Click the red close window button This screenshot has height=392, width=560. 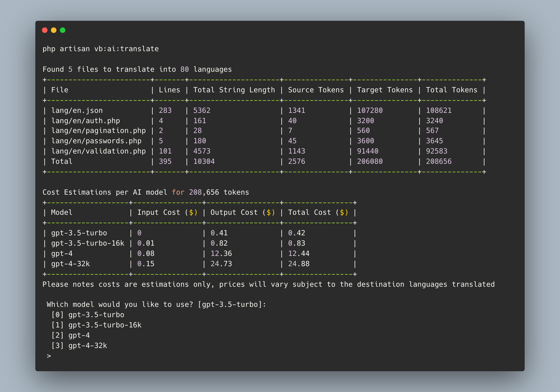(x=45, y=30)
